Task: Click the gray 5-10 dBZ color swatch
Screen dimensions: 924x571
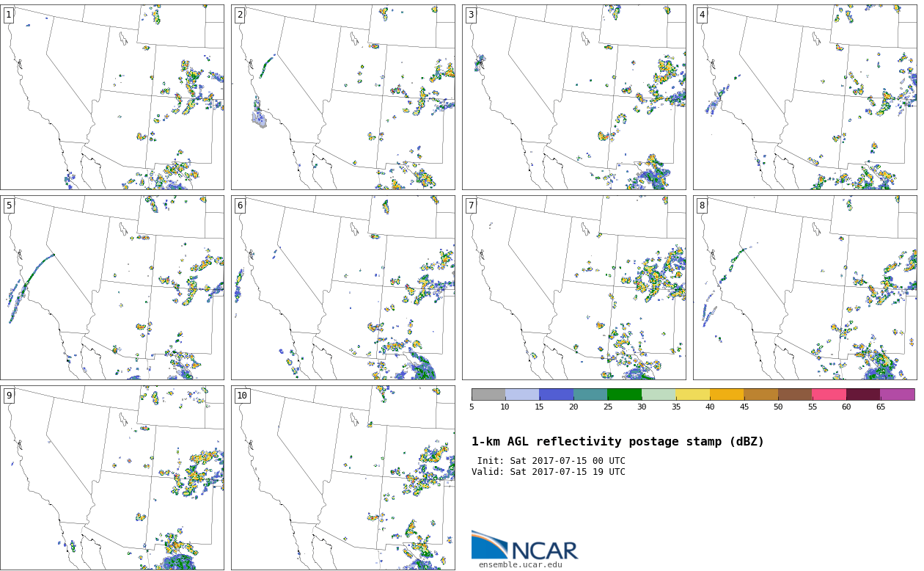Action: pyautogui.click(x=488, y=394)
